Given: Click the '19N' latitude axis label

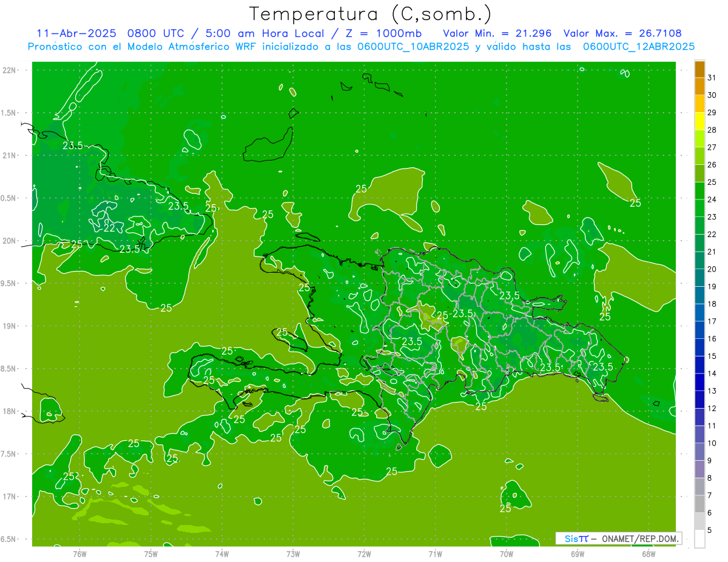Looking at the screenshot, I should point(10,326).
